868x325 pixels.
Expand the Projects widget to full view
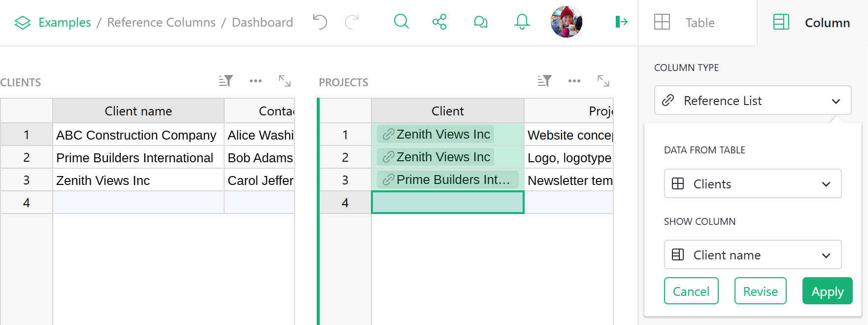click(x=603, y=81)
